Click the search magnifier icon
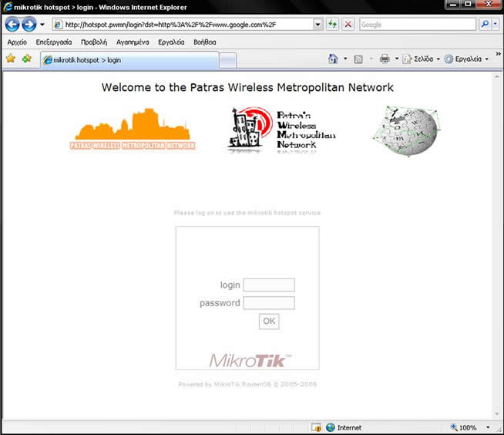The width and height of the screenshot is (504, 435). tap(485, 25)
